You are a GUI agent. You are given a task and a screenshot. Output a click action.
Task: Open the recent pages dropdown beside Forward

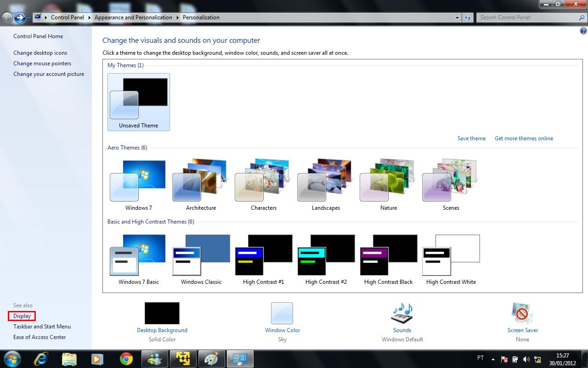point(29,17)
